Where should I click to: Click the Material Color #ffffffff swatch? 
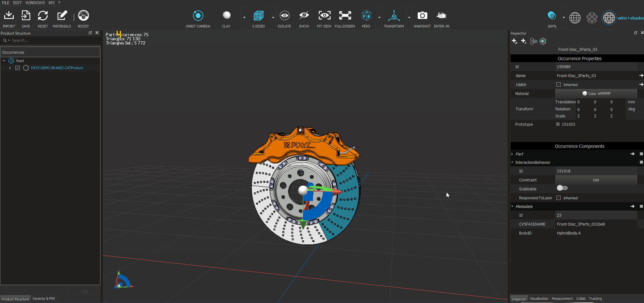tap(596, 93)
